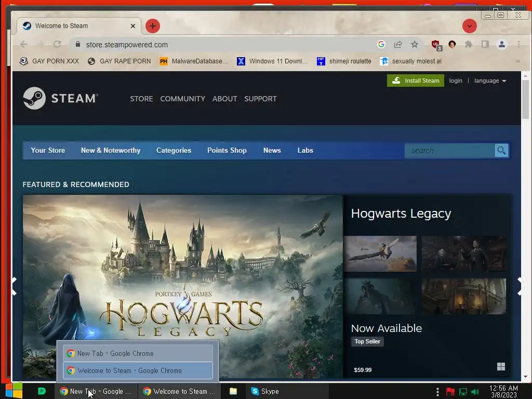The image size is (532, 399).
Task: Show previous featured game with left arrow
Action: point(14,286)
